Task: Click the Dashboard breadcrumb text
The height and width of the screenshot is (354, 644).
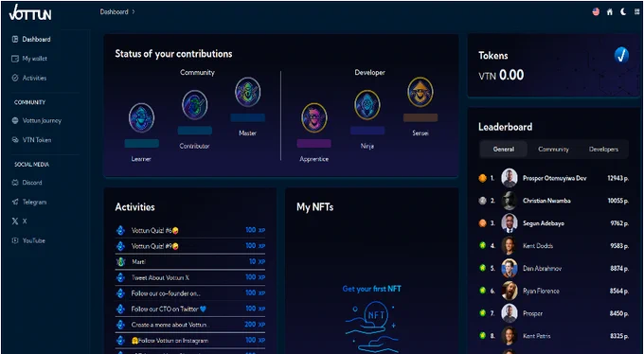Action: (x=115, y=12)
